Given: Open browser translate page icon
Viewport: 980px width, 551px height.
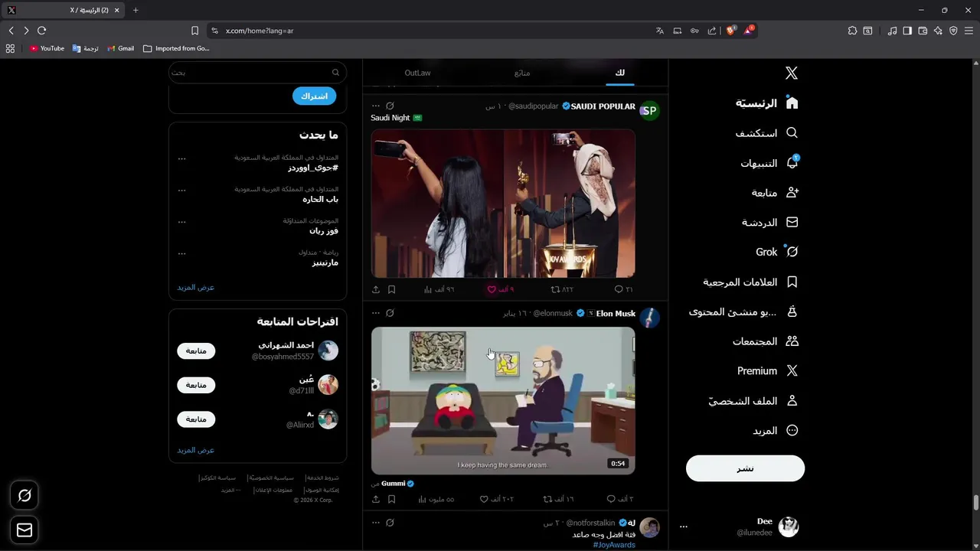Looking at the screenshot, I should point(660,31).
